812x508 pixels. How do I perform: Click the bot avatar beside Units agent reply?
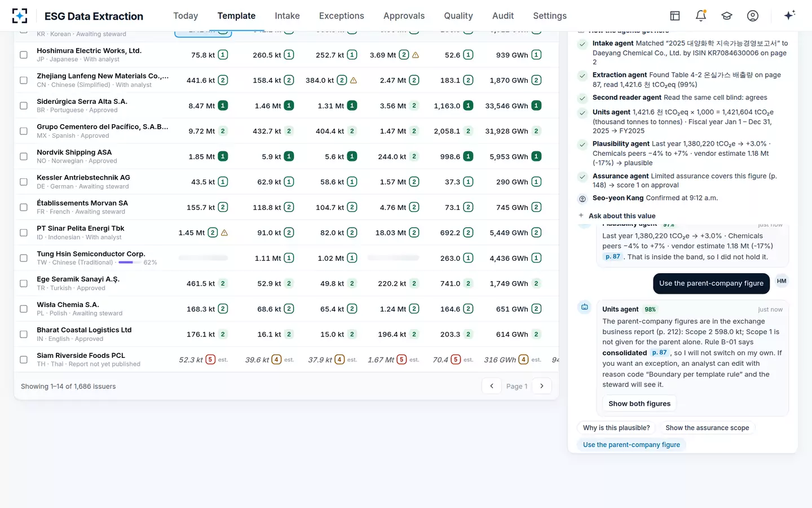(585, 307)
